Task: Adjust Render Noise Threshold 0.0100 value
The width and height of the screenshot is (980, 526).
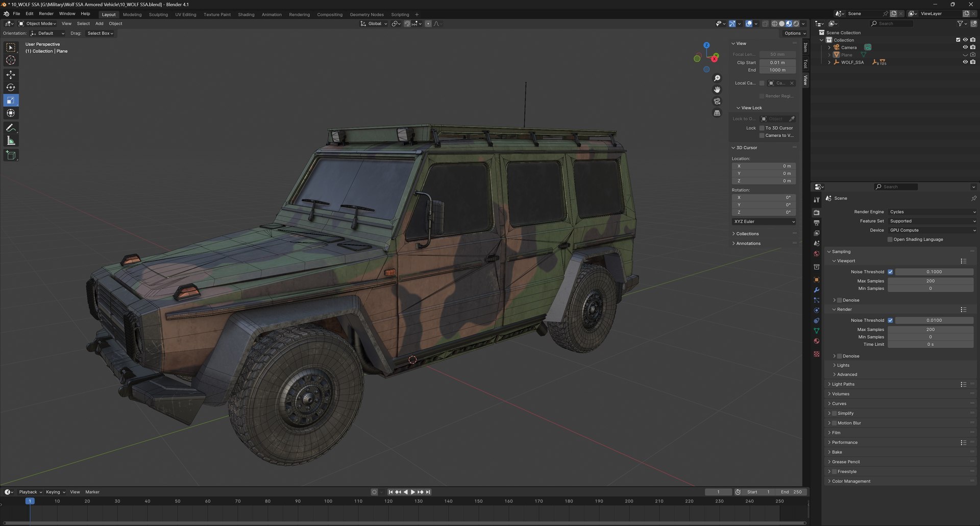Action: click(934, 321)
